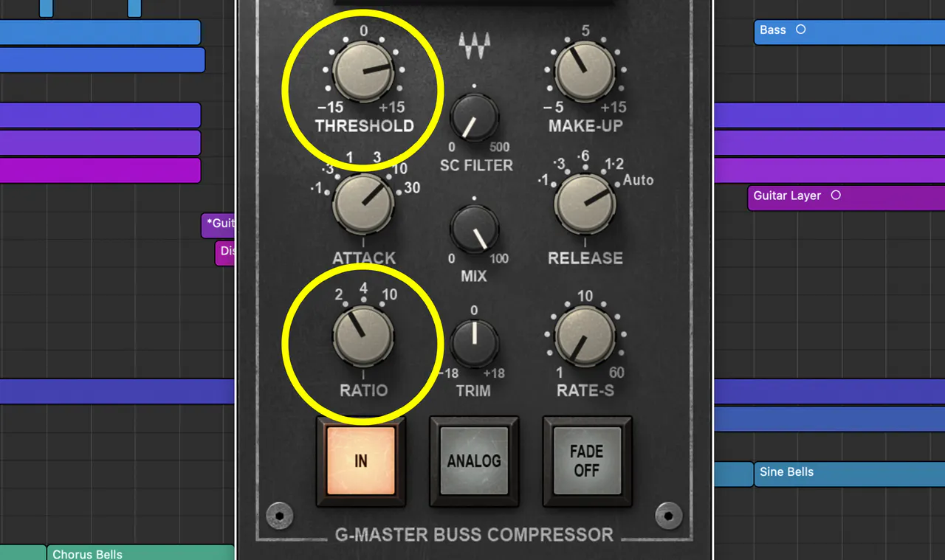The image size is (945, 560).
Task: Toggle the IN bypass button
Action: pos(361,461)
